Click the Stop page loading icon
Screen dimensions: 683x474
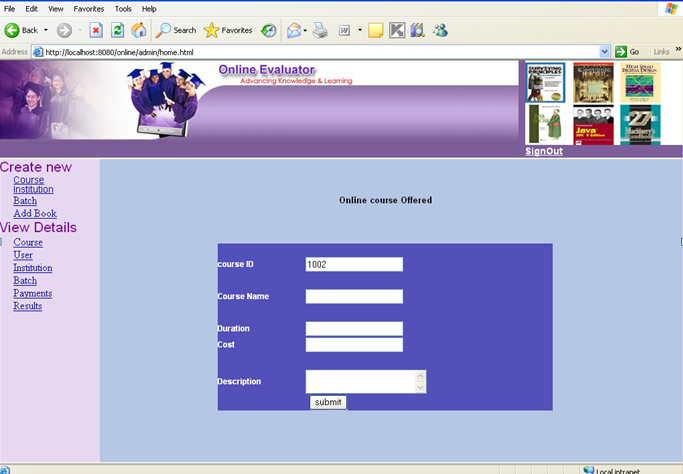(96, 30)
